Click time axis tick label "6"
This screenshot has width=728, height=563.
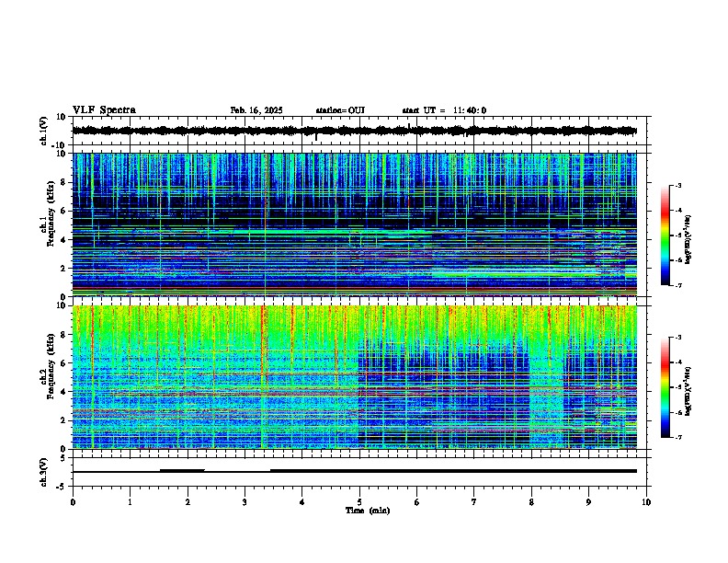[x=417, y=502]
